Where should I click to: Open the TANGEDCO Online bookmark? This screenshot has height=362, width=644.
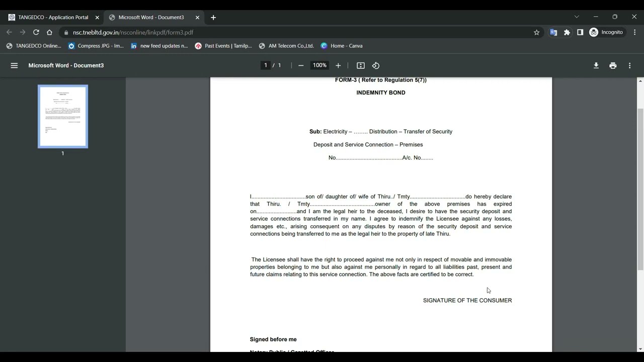34,46
